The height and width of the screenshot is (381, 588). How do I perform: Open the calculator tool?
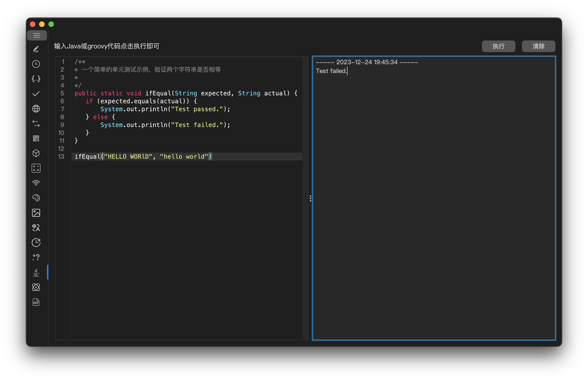(x=36, y=168)
